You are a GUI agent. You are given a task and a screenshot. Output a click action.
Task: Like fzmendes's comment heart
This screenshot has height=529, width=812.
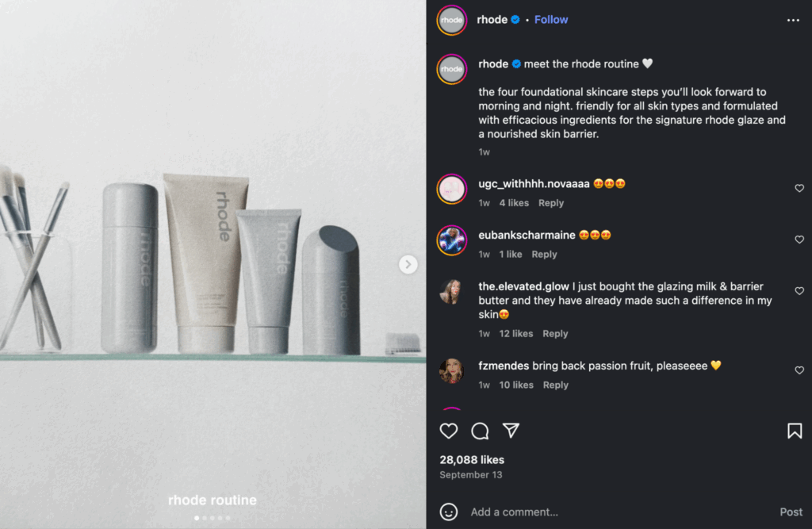tap(799, 370)
